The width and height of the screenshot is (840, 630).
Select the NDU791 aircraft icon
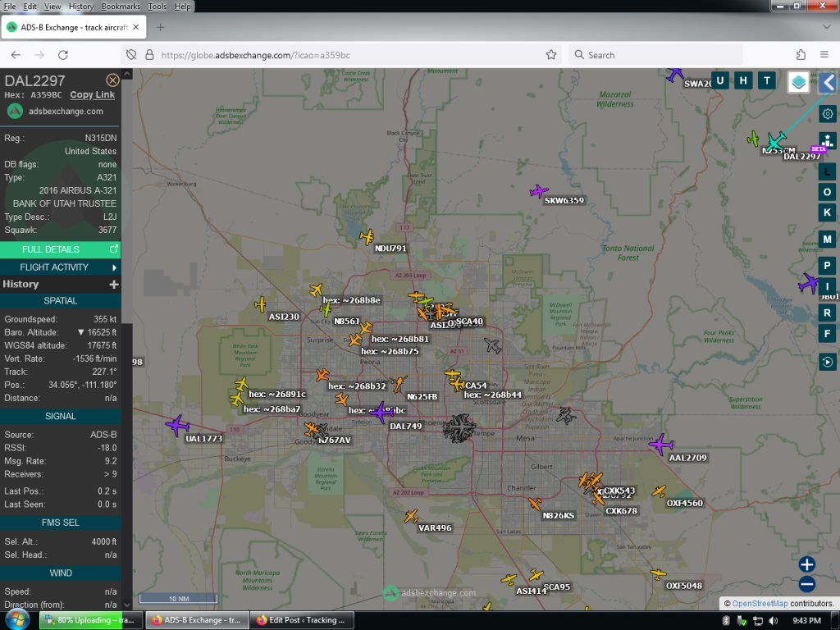pos(367,236)
